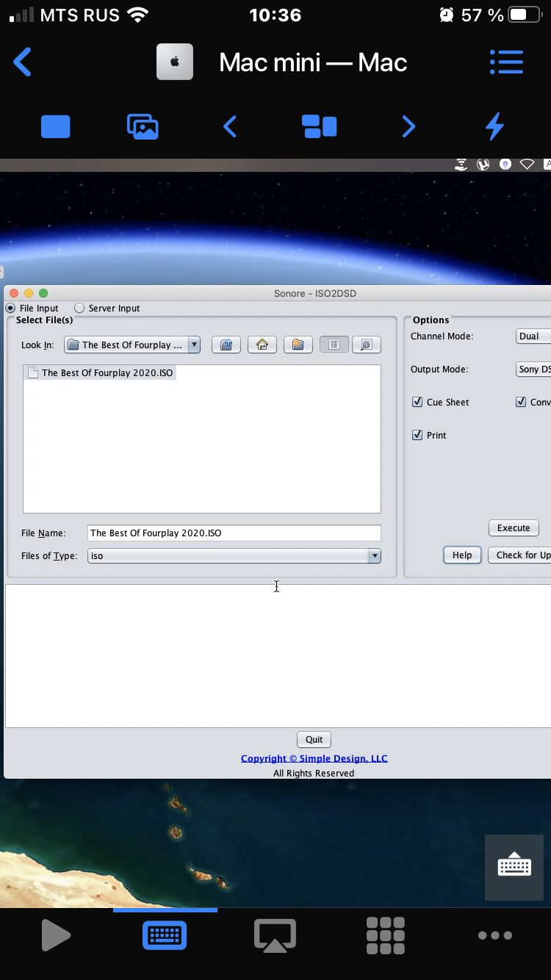This screenshot has height=980, width=551.
Task: Tap the play icon in bottom bar
Action: 56,936
